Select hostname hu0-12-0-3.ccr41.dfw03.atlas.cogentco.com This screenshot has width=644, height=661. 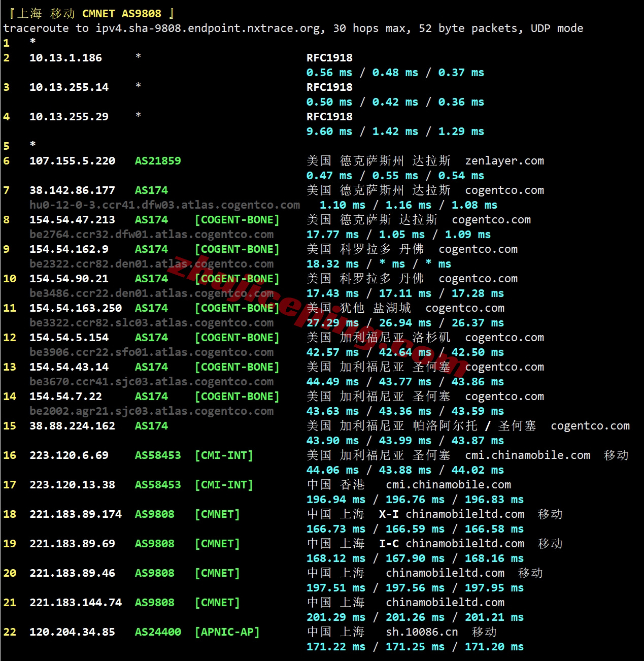(x=164, y=205)
